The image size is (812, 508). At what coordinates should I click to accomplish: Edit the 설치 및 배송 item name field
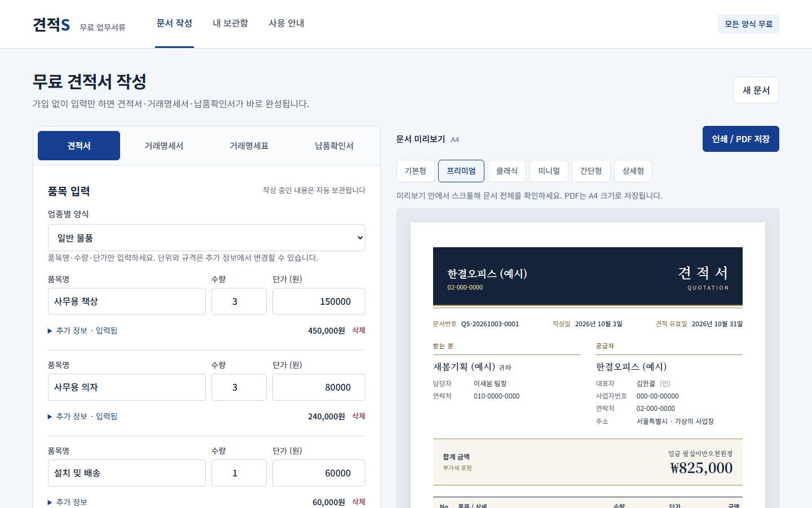[127, 473]
